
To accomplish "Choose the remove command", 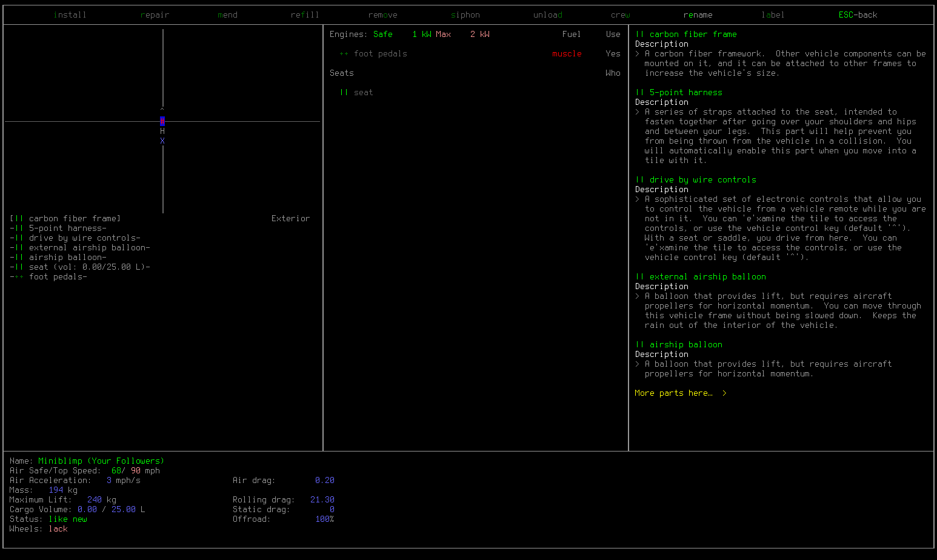I will point(382,15).
